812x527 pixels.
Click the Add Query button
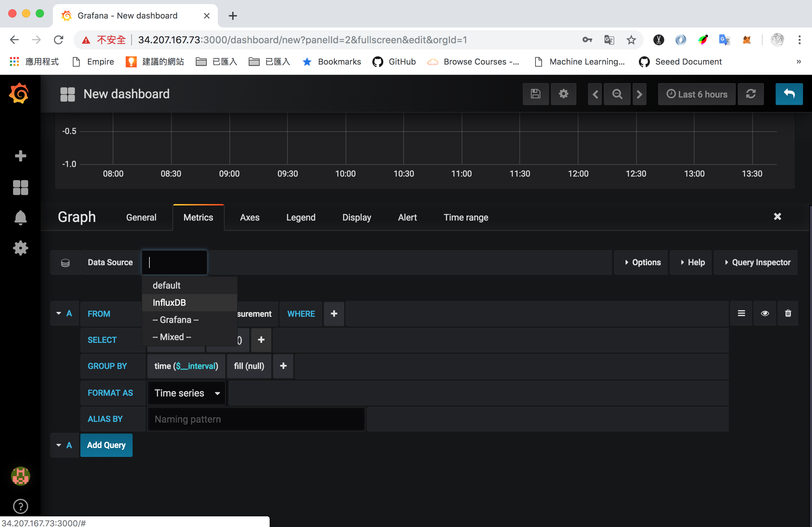pos(106,445)
